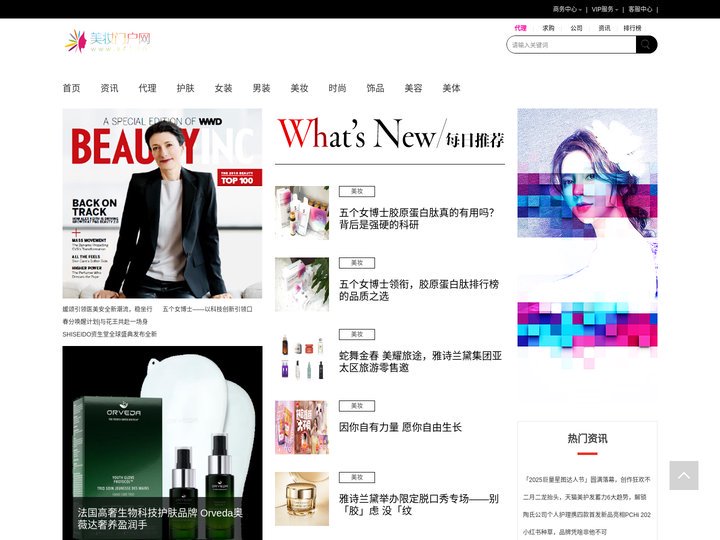Screen dimensions: 720x540
Task: Open 女装 in main navigation
Action: 224,88
